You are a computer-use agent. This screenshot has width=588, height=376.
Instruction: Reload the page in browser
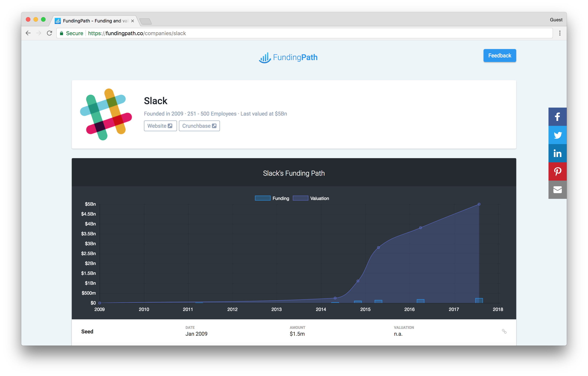(50, 33)
